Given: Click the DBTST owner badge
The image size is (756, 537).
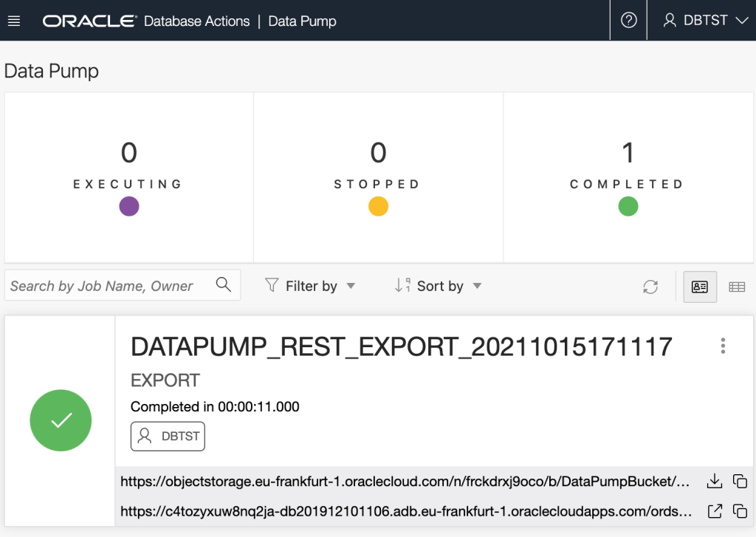Looking at the screenshot, I should pyautogui.click(x=168, y=436).
